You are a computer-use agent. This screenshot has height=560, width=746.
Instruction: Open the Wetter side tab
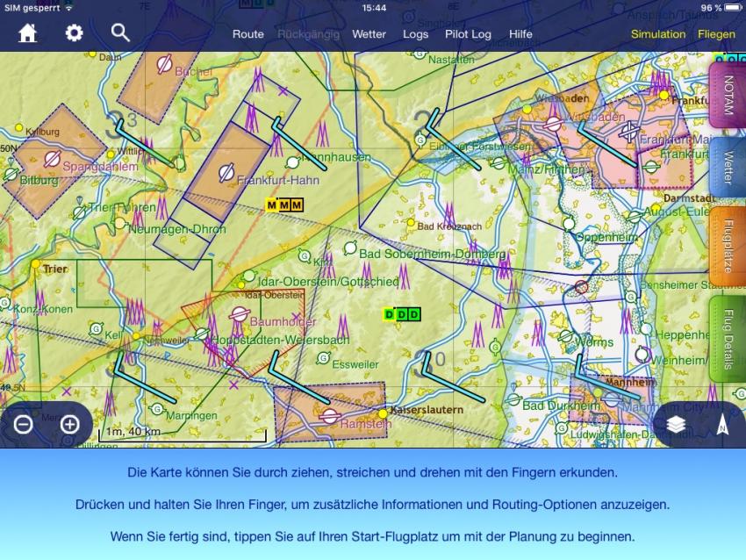727,168
